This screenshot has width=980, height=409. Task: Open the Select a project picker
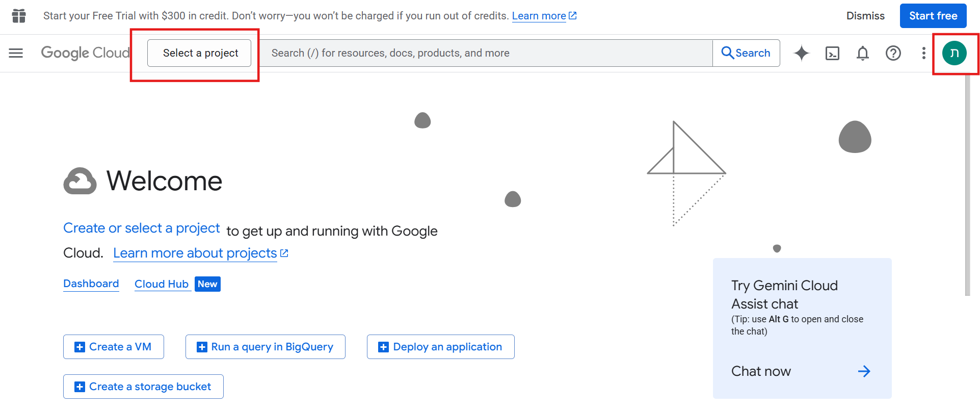point(199,53)
